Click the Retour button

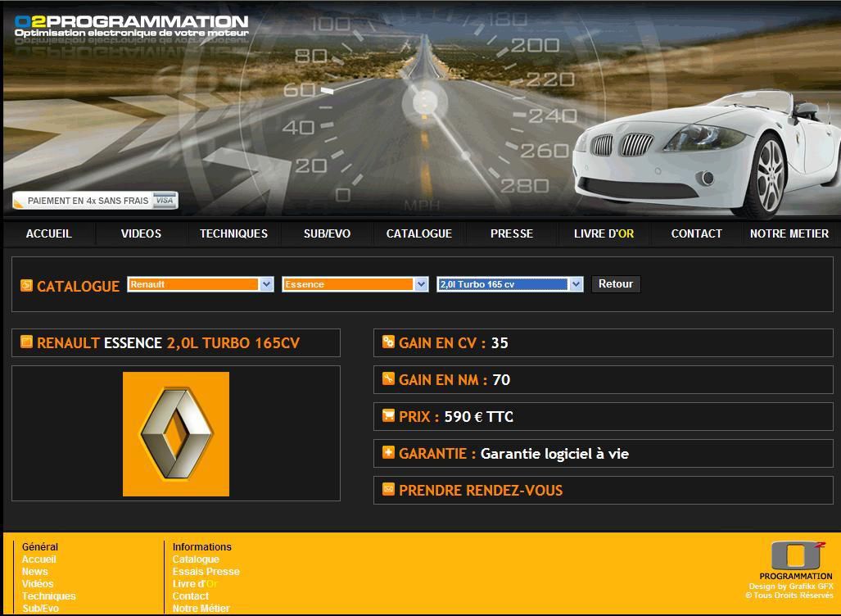click(x=616, y=284)
